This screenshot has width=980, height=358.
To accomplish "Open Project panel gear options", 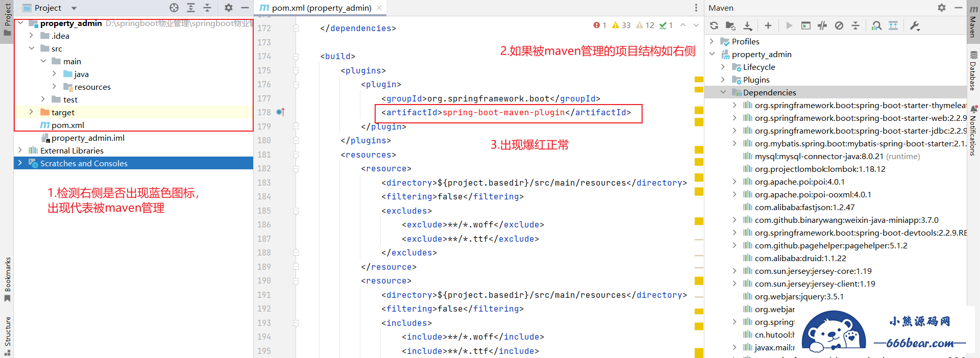I will click(229, 8).
